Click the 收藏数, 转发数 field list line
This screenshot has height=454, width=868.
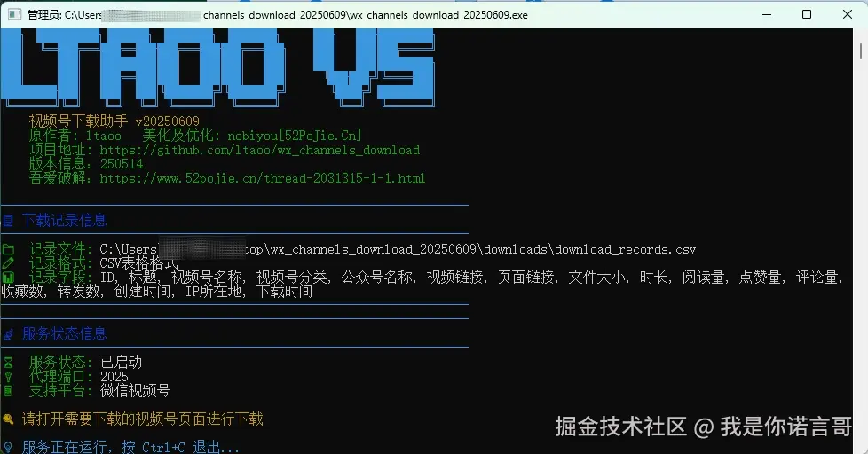[x=157, y=292]
